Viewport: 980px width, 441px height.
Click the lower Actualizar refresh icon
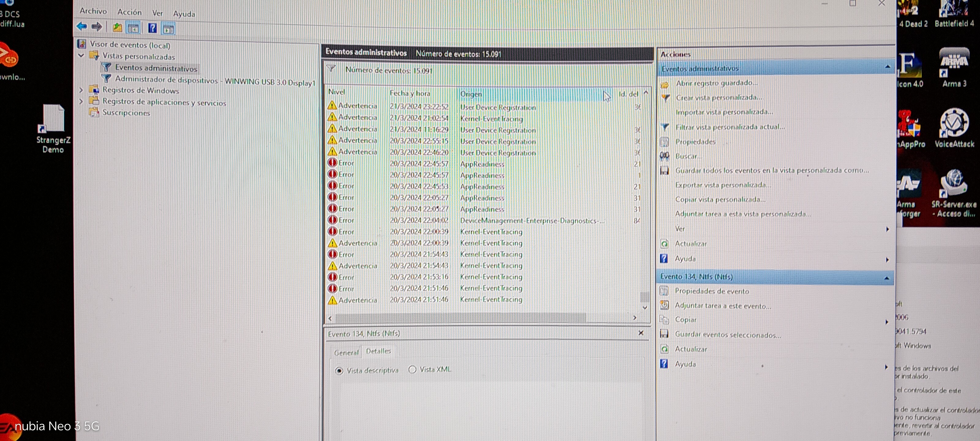pos(664,349)
